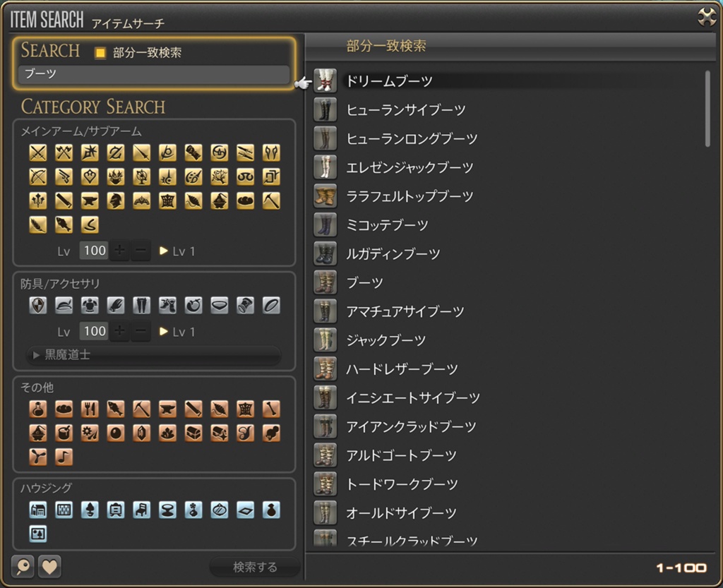Select ジャックブーツ in the results list
This screenshot has width=723, height=588.
(386, 340)
